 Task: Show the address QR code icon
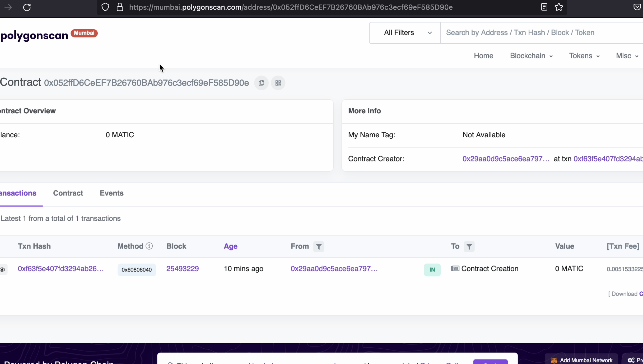(x=278, y=83)
